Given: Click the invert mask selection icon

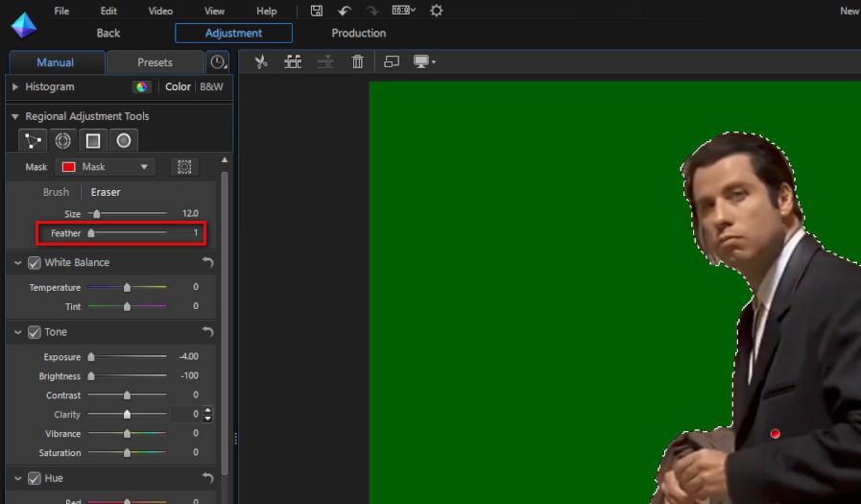Looking at the screenshot, I should pos(184,167).
